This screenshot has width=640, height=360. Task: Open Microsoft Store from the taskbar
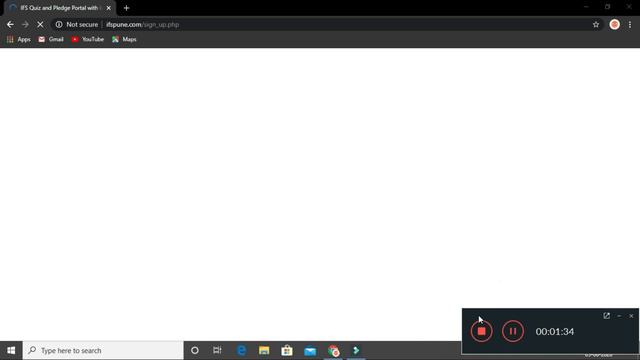coord(287,350)
